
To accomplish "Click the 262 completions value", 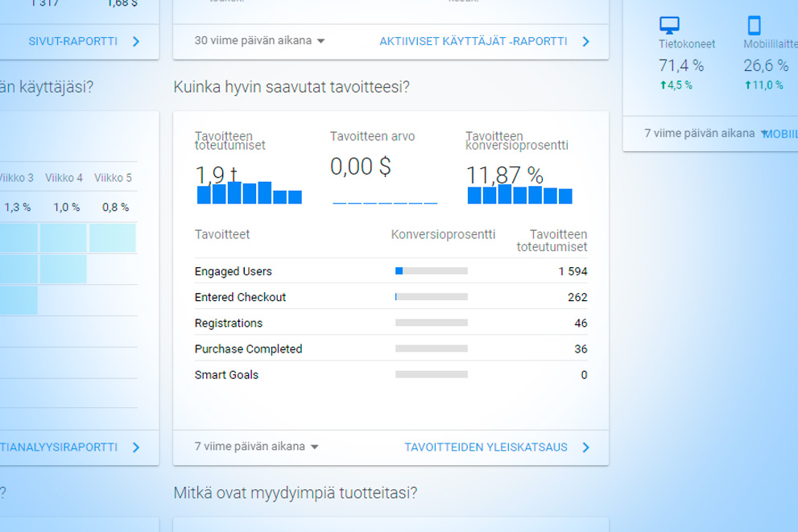I will point(577,297).
